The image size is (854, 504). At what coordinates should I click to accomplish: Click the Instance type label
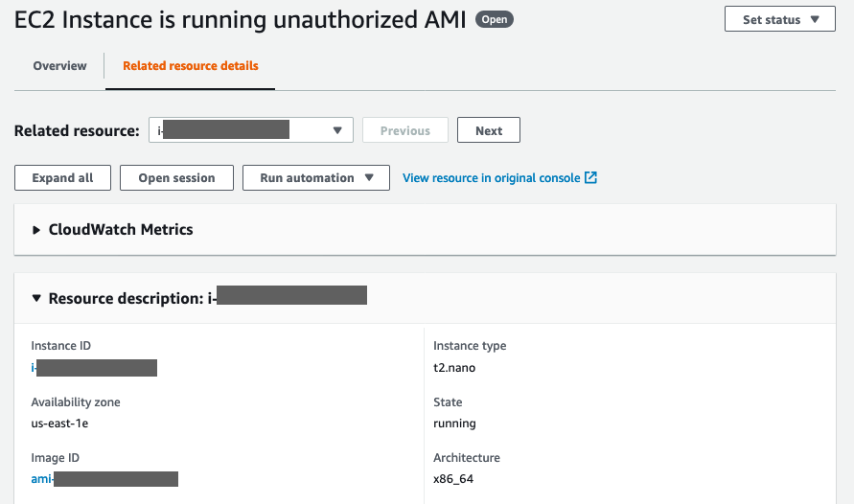(x=470, y=346)
